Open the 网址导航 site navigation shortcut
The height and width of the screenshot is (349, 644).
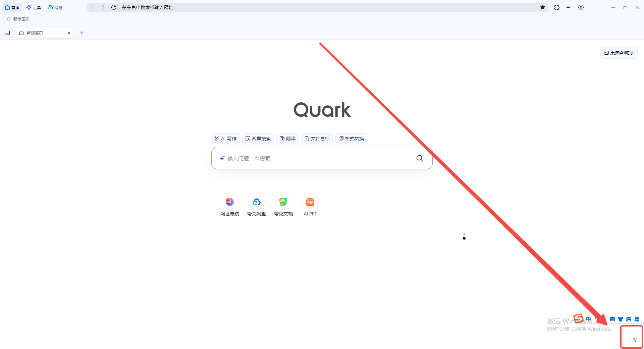click(230, 206)
